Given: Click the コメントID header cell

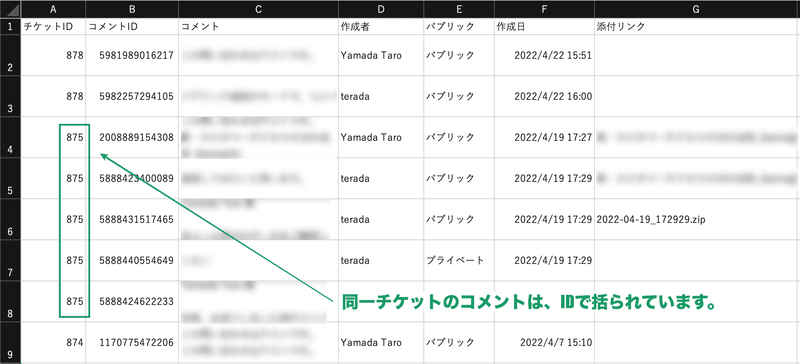Looking at the screenshot, I should pos(132,27).
